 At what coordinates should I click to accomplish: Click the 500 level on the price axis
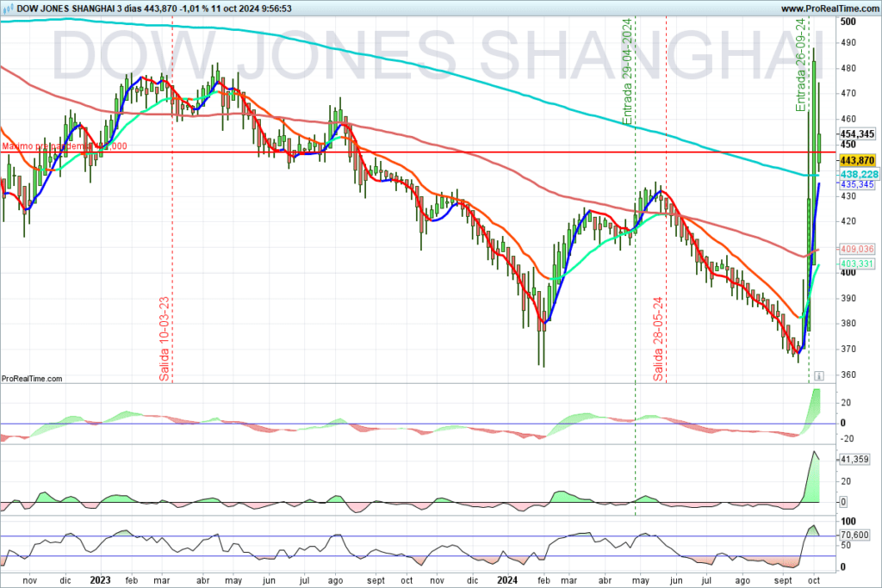click(848, 22)
